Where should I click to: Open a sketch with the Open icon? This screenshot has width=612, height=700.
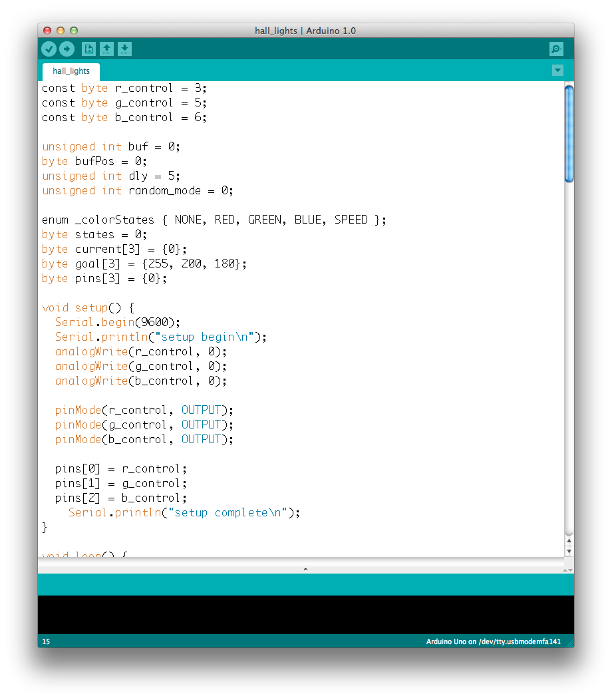click(x=106, y=49)
